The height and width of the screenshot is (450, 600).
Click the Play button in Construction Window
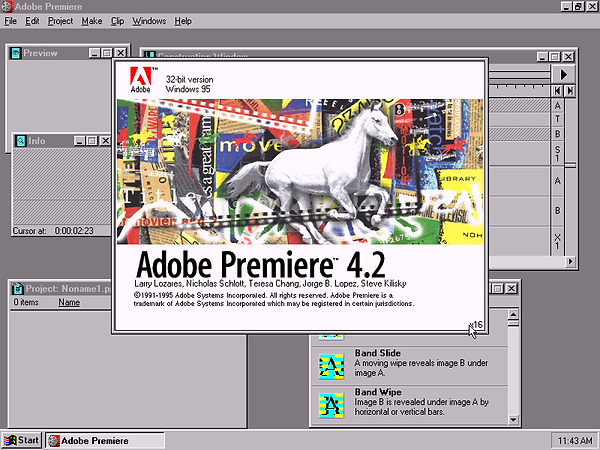click(563, 74)
